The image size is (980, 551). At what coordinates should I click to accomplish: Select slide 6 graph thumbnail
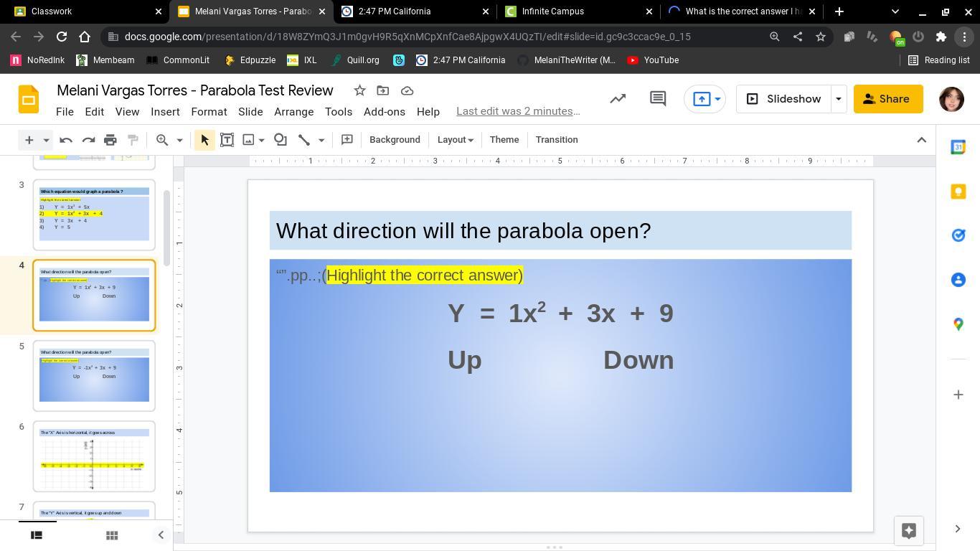coord(94,456)
